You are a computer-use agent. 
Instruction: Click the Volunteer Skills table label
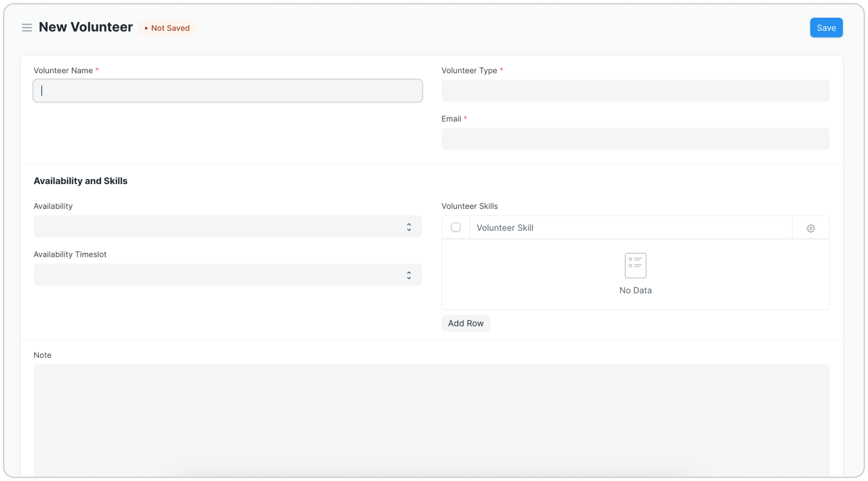(470, 206)
